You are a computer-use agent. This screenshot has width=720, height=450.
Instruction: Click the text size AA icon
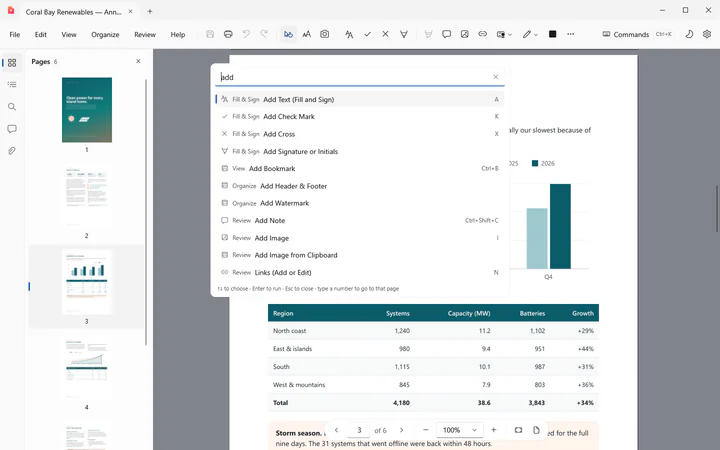306,34
